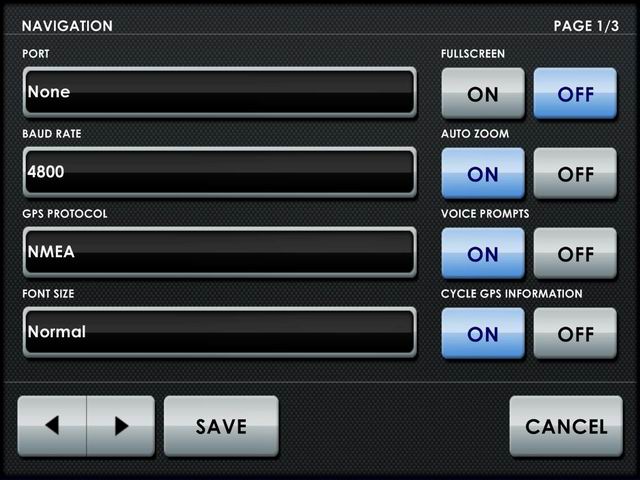Open the GPS Protocol selector showing NMEA
This screenshot has width=640, height=480.
click(220, 252)
